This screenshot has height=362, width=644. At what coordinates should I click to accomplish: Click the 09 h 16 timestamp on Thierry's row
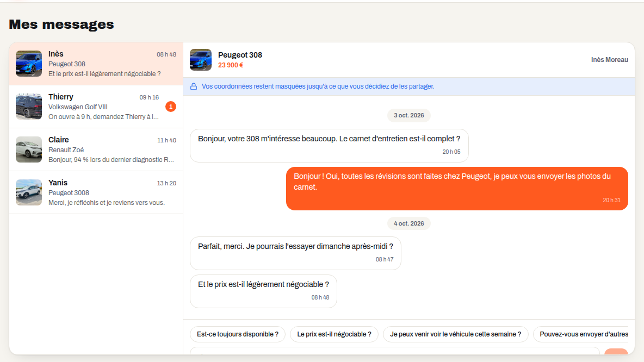point(149,97)
